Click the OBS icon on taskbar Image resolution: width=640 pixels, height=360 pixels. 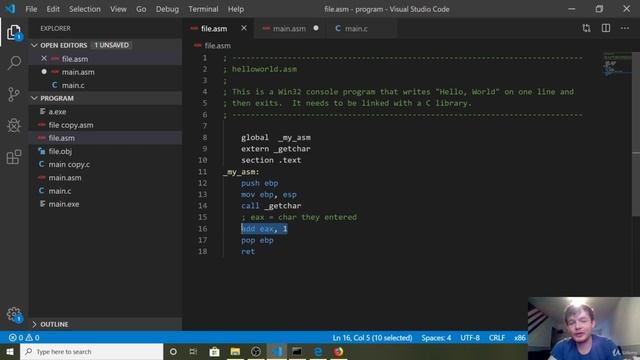pyautogui.click(x=256, y=351)
